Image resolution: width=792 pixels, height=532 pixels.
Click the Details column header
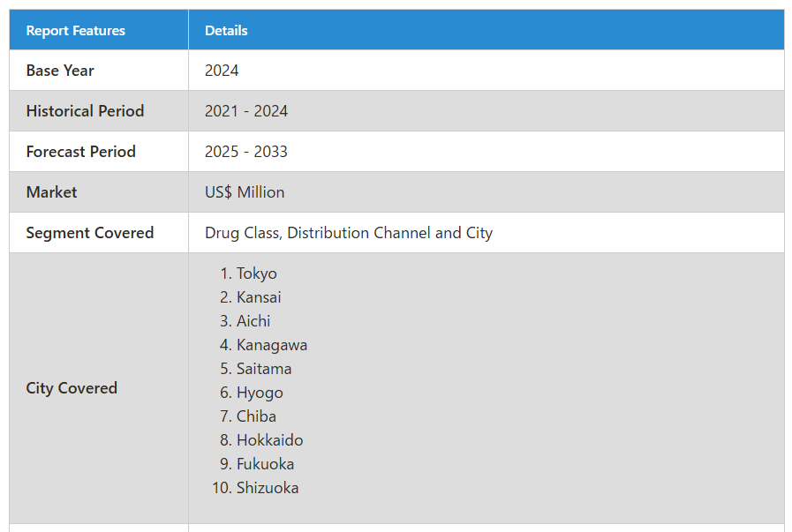point(487,30)
